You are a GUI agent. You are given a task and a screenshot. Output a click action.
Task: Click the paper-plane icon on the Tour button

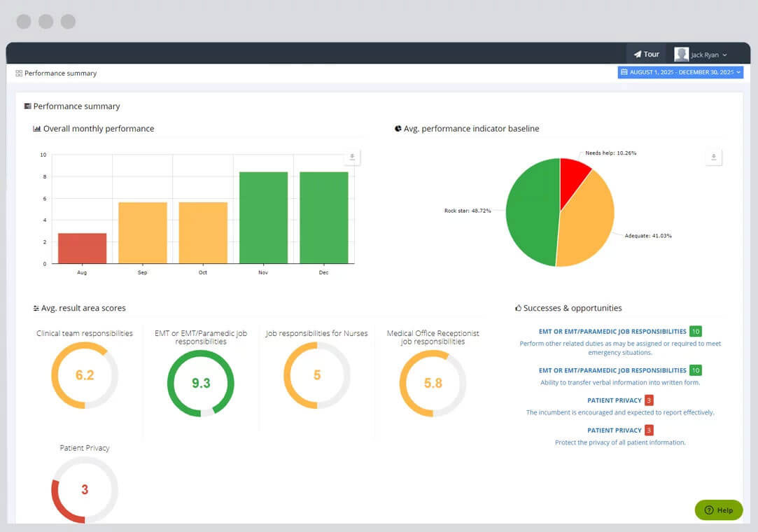pos(638,53)
